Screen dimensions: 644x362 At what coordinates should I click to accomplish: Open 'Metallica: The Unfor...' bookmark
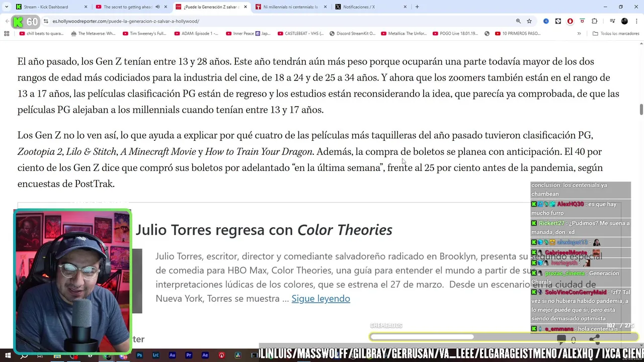click(404, 34)
